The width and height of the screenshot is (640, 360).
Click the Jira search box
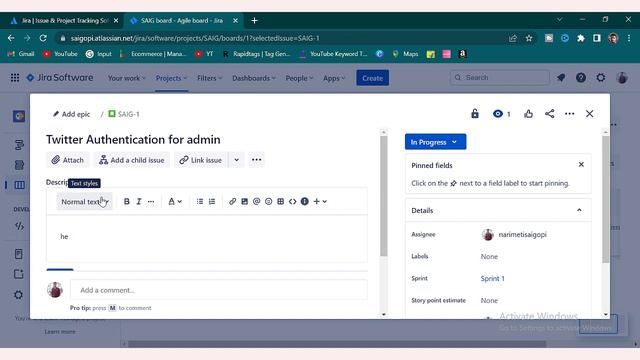click(500, 78)
